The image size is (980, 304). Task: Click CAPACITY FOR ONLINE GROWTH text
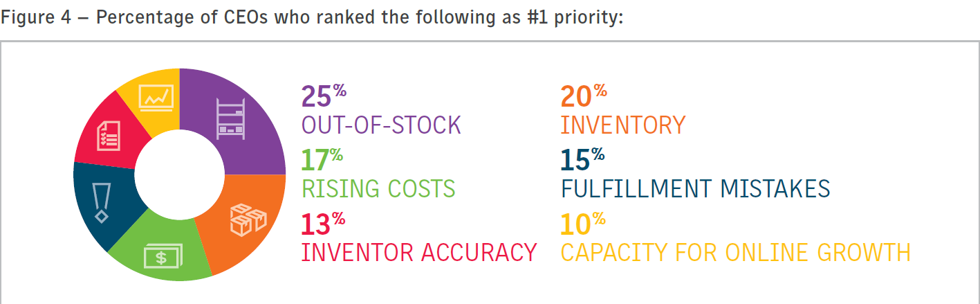tap(735, 252)
